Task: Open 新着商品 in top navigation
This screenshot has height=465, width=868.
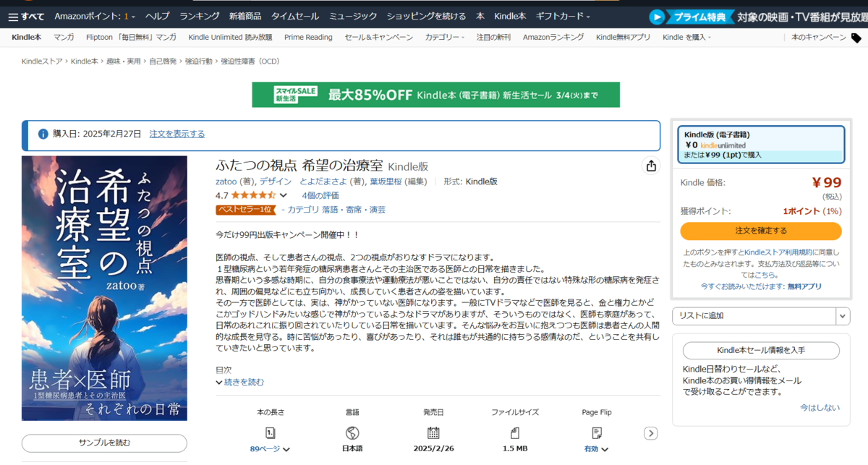Action: click(x=245, y=16)
